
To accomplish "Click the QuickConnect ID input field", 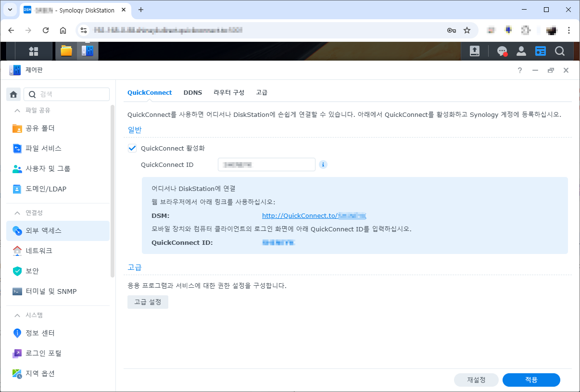I will [266, 164].
